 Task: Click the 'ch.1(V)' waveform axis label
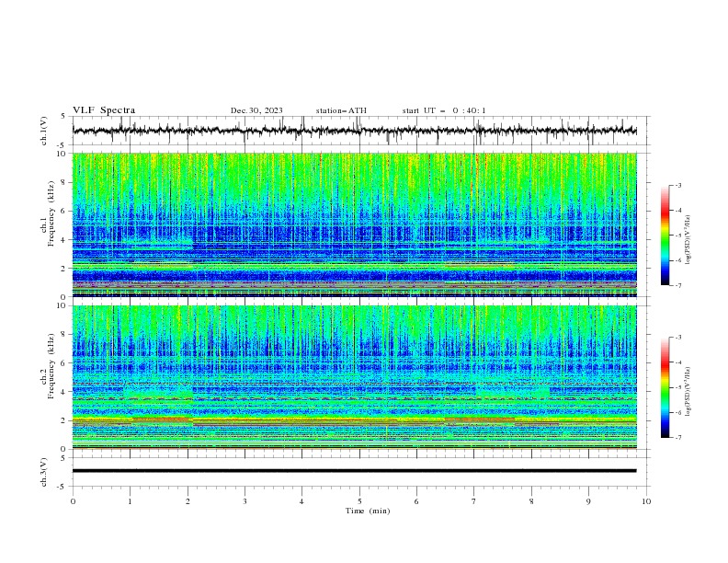44,131
